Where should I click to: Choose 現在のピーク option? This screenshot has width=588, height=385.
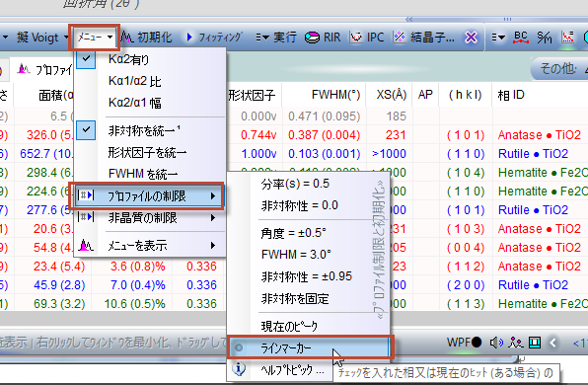(x=289, y=327)
